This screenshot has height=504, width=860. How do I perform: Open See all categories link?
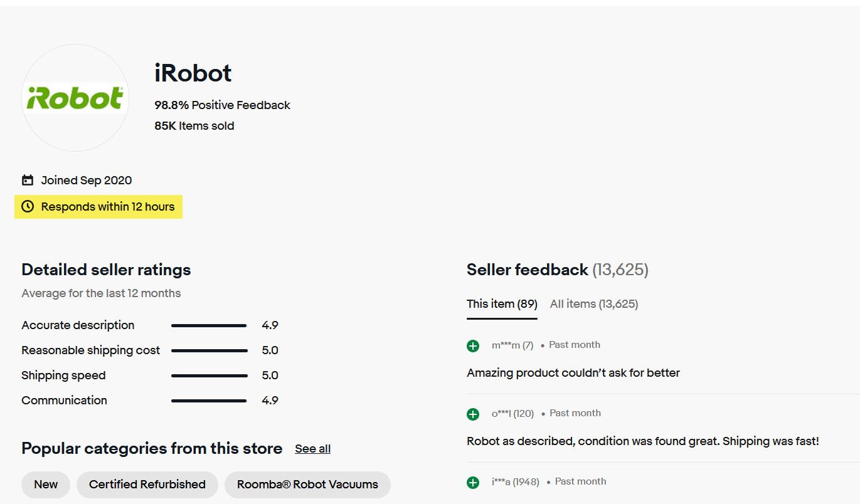[x=312, y=449]
